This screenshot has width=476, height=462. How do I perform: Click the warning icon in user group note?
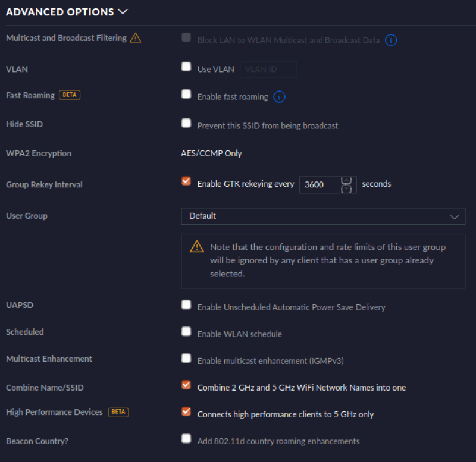(x=197, y=246)
